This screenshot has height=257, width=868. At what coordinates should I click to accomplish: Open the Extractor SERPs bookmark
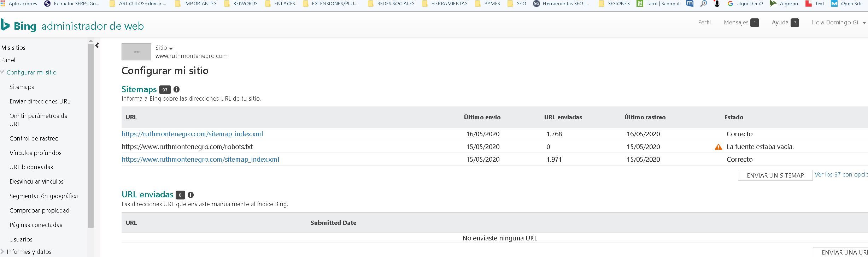click(x=72, y=4)
